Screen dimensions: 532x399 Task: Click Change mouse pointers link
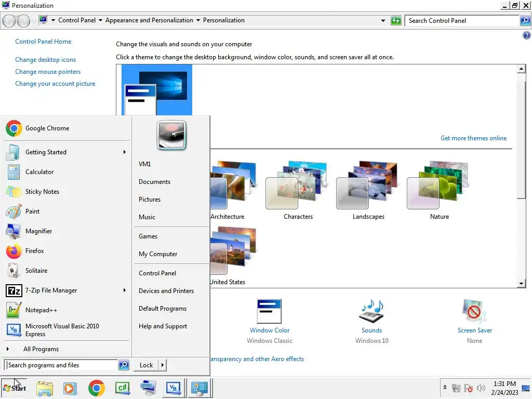click(48, 72)
